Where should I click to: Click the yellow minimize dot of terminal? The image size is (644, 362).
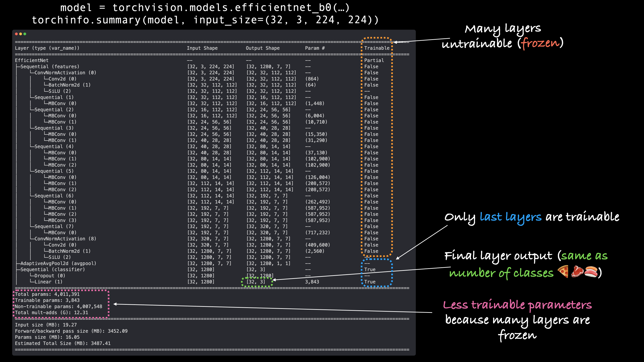(x=21, y=34)
